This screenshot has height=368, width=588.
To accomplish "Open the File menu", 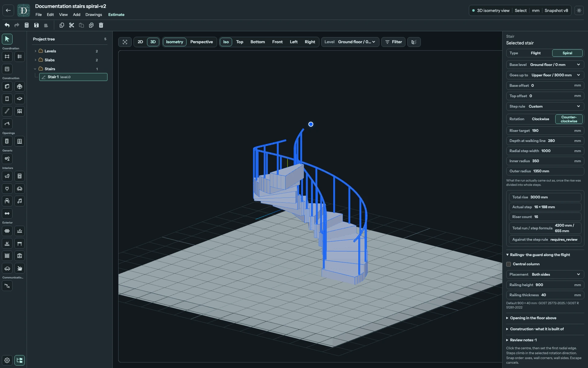I will pyautogui.click(x=39, y=15).
